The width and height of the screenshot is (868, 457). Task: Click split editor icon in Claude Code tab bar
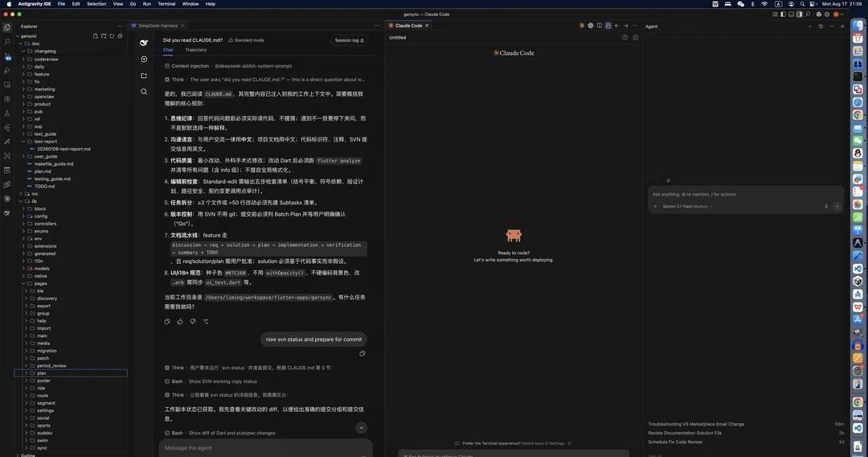click(600, 26)
